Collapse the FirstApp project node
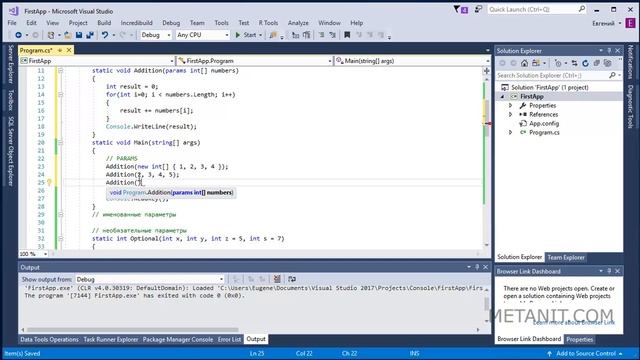The width and height of the screenshot is (640, 360). pyautogui.click(x=502, y=97)
